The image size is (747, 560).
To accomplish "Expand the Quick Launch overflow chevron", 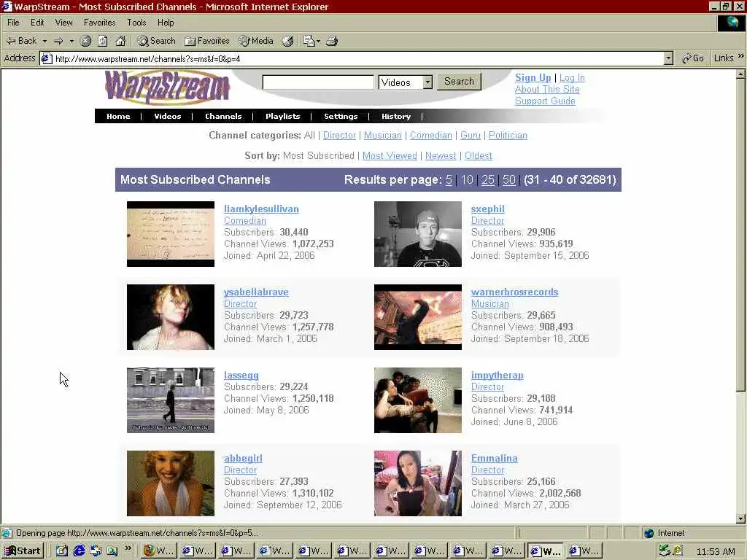I will pyautogui.click(x=128, y=548).
